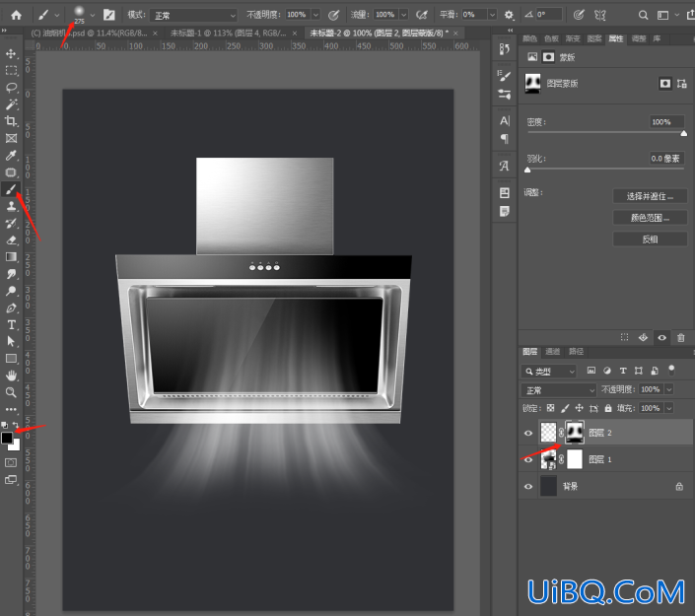The height and width of the screenshot is (616, 695).
Task: Click the 颜色范围 button
Action: [x=650, y=218]
